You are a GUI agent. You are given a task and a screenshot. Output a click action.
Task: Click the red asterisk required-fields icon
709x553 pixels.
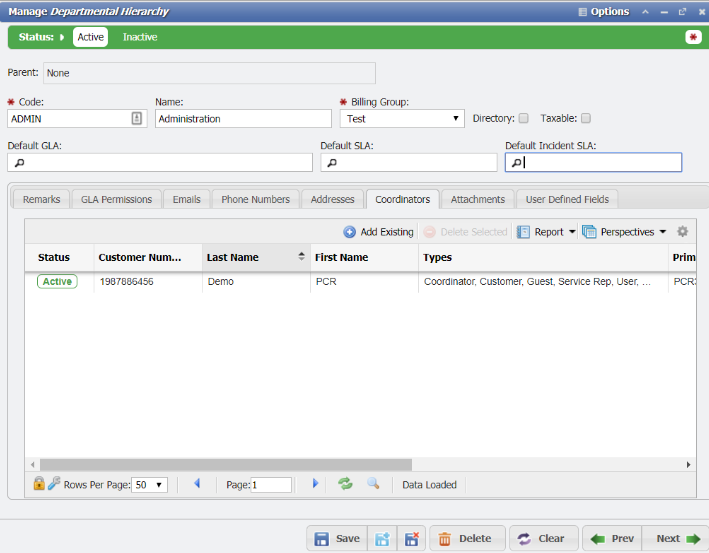(693, 37)
